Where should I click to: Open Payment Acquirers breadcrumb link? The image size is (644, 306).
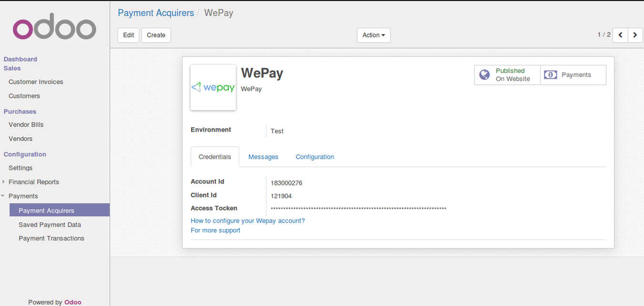click(x=156, y=13)
